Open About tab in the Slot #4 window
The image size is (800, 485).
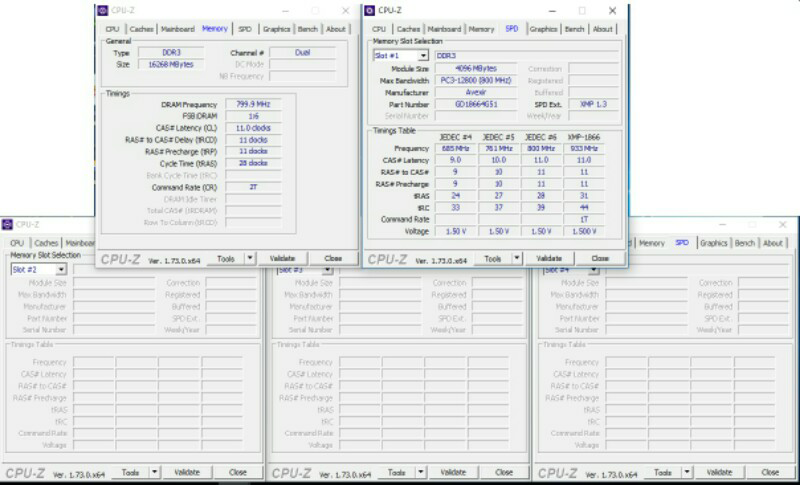pos(772,243)
